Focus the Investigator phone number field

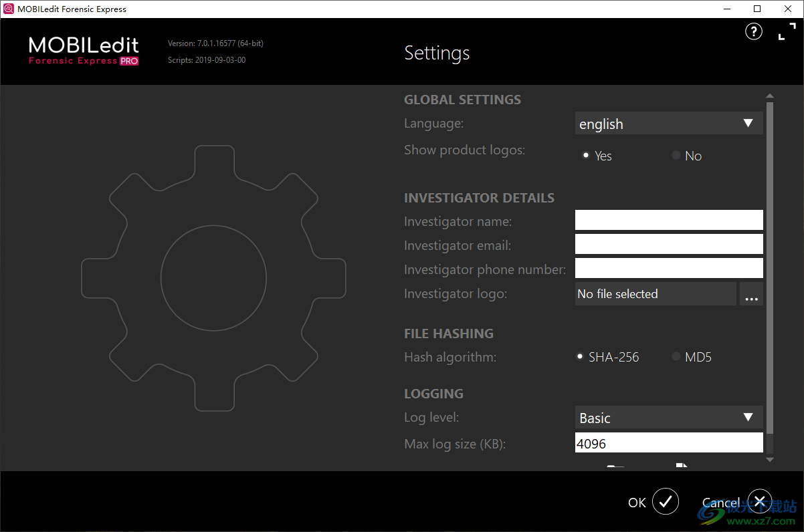[x=669, y=268]
